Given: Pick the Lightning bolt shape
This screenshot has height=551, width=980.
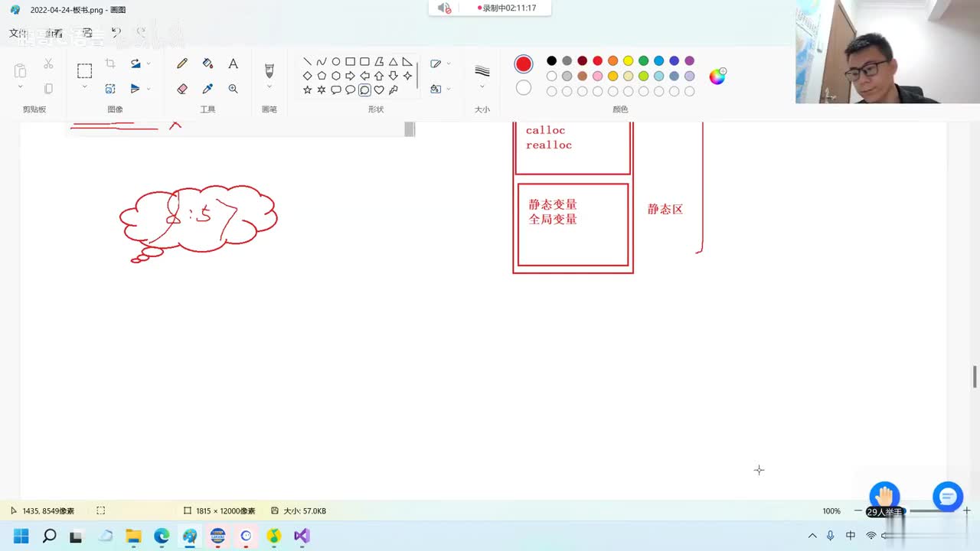Looking at the screenshot, I should click(393, 90).
